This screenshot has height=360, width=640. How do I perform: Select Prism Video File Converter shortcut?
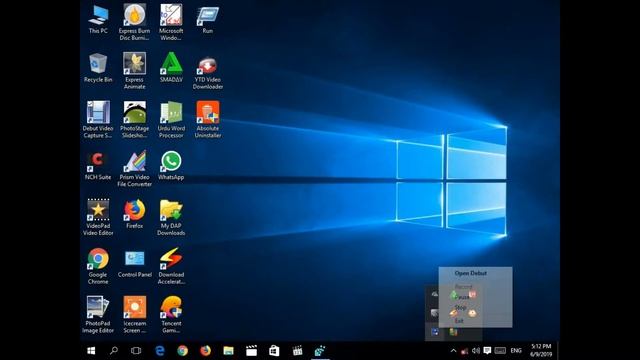pos(134,169)
